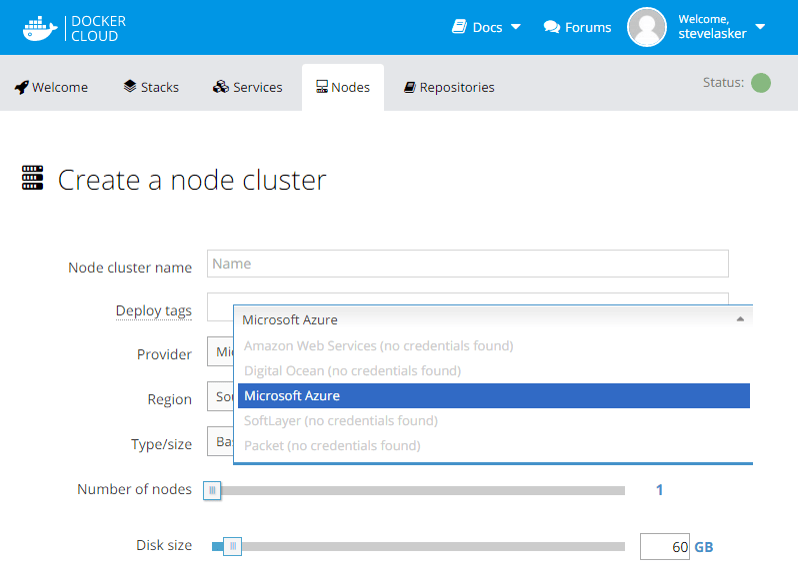
Task: Expand the Docs dropdown arrow
Action: click(516, 26)
